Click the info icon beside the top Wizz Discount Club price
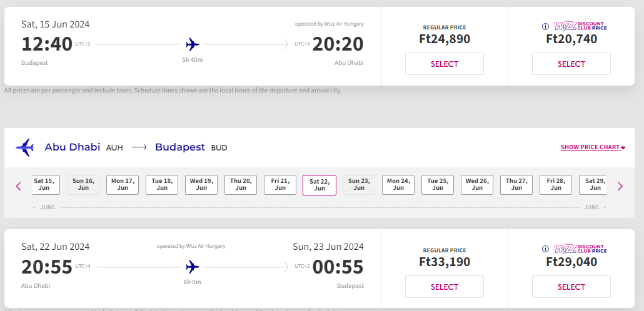Screen dimensions: 644x311 tap(545, 26)
